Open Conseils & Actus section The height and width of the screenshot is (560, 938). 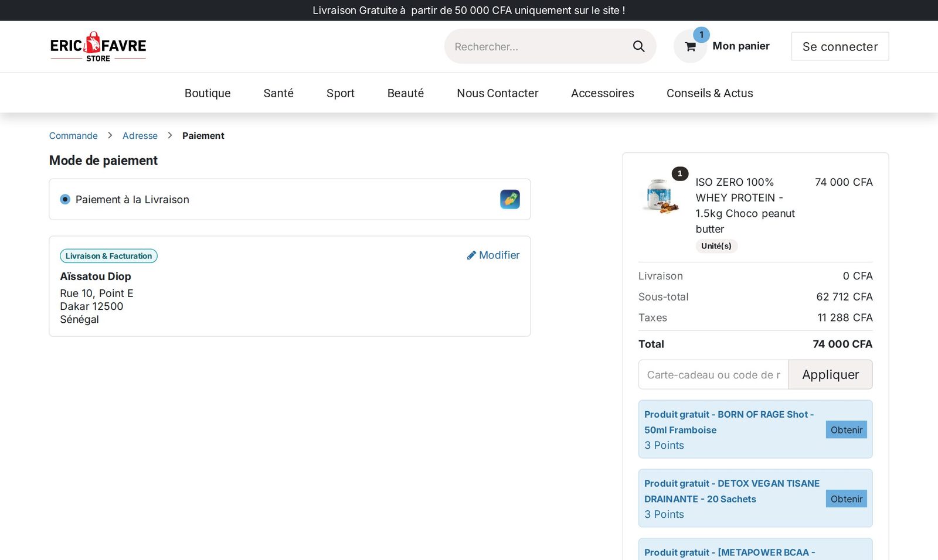pyautogui.click(x=710, y=93)
